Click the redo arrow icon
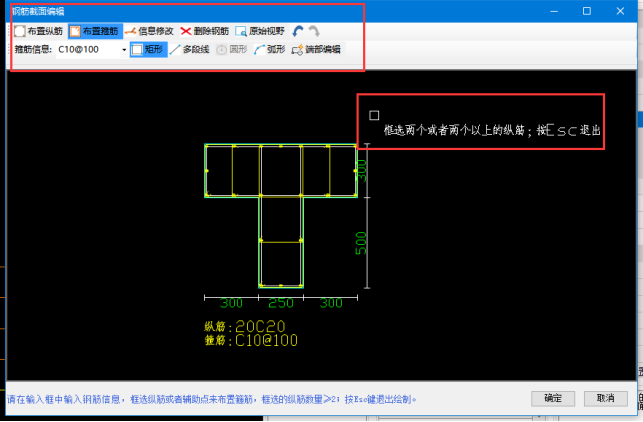The image size is (643, 422). [x=315, y=31]
